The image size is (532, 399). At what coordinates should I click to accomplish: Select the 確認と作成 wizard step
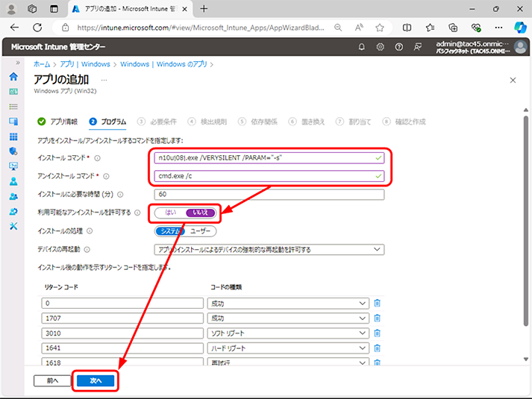404,122
